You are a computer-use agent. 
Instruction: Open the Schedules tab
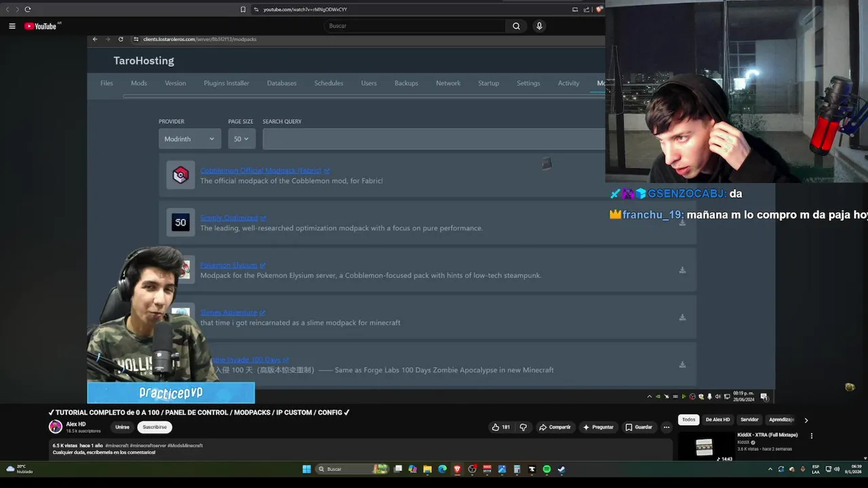click(x=328, y=83)
